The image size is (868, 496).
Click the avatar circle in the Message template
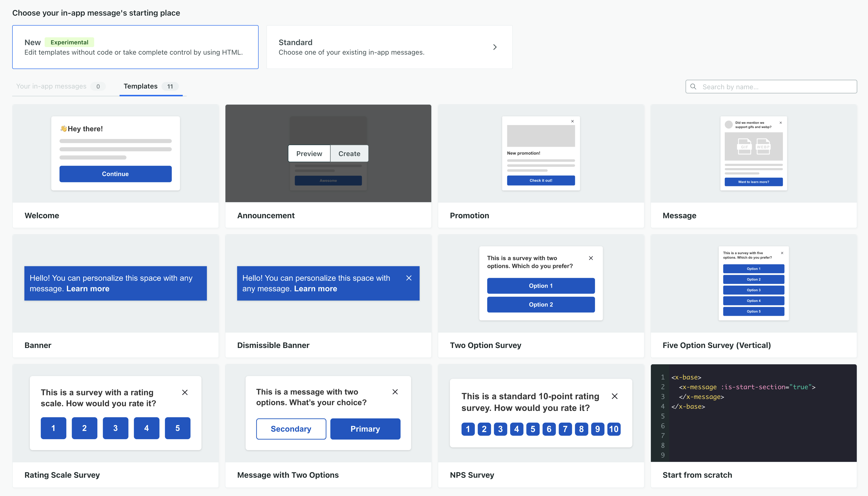729,125
